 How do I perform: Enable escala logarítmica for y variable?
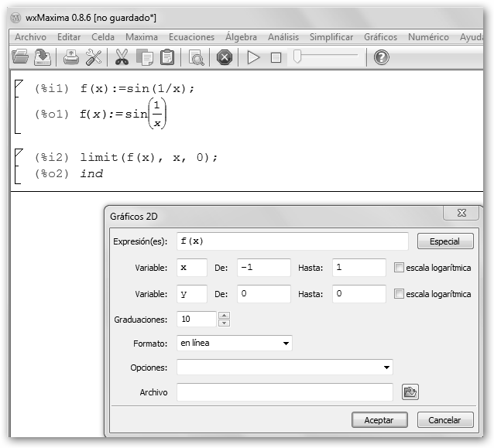point(399,294)
